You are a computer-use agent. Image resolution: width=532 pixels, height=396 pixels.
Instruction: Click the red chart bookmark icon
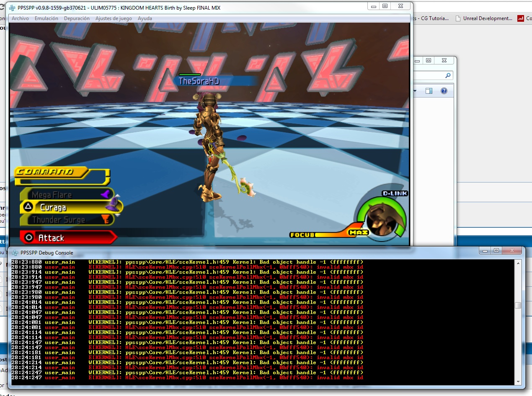tap(521, 18)
